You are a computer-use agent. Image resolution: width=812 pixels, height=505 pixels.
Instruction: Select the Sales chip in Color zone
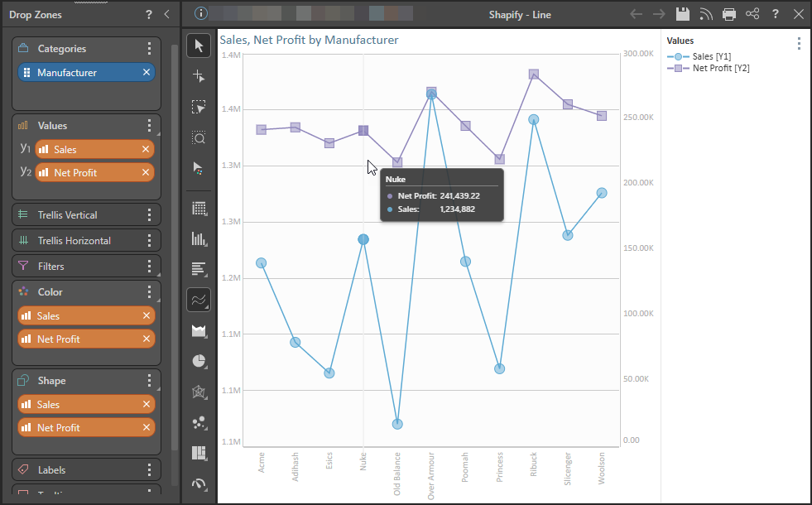86,315
